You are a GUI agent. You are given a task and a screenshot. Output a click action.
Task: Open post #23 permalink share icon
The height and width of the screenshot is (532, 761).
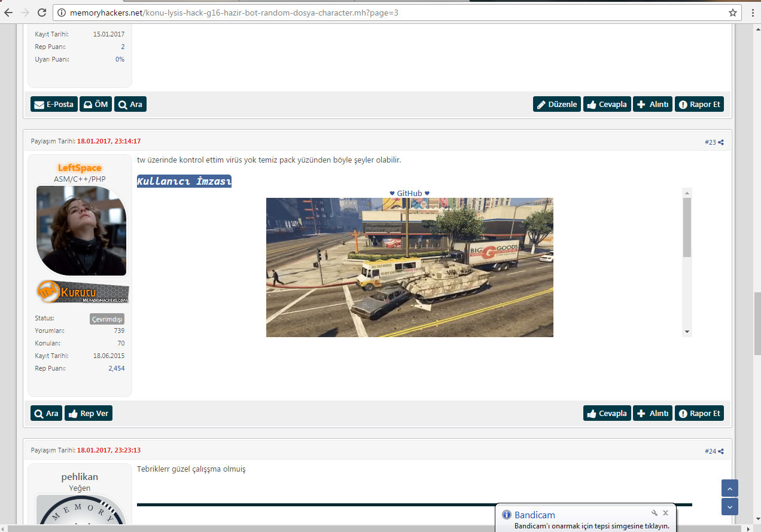click(x=721, y=142)
